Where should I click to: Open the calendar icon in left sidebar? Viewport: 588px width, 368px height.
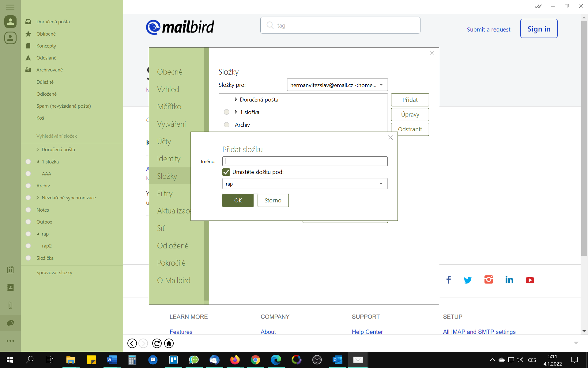10,270
